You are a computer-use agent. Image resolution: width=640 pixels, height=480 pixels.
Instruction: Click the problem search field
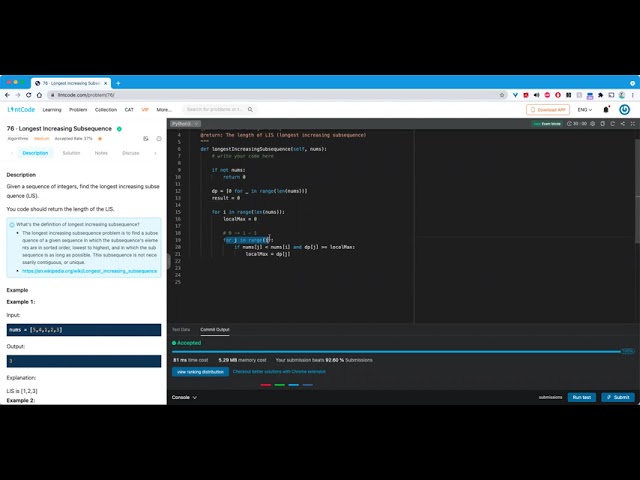pos(215,109)
